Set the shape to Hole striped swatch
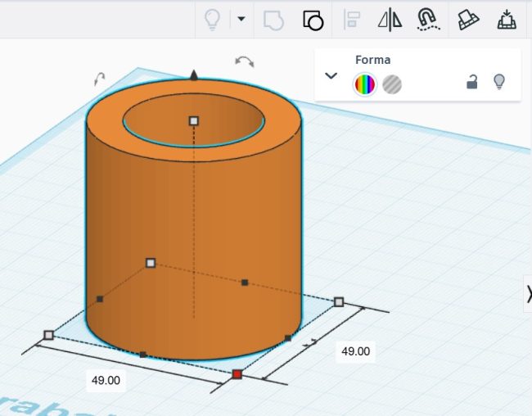Viewport: 532px width, 416px height. (392, 83)
